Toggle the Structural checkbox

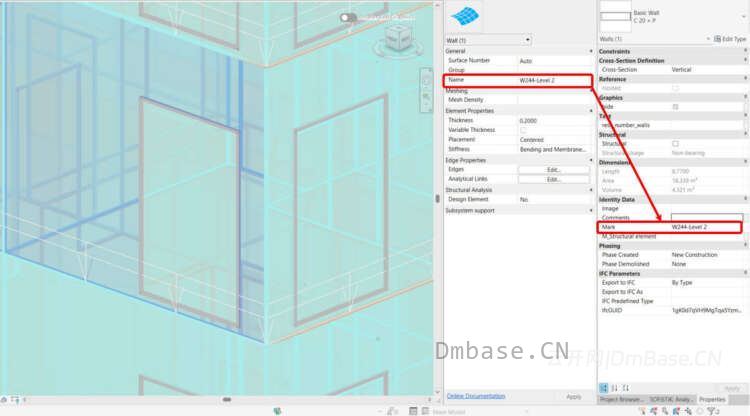click(x=675, y=143)
